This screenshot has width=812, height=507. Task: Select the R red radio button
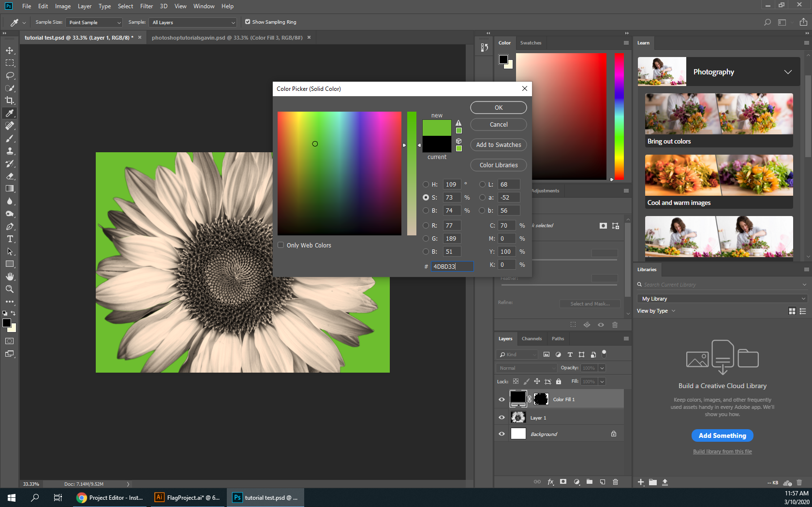pyautogui.click(x=426, y=225)
